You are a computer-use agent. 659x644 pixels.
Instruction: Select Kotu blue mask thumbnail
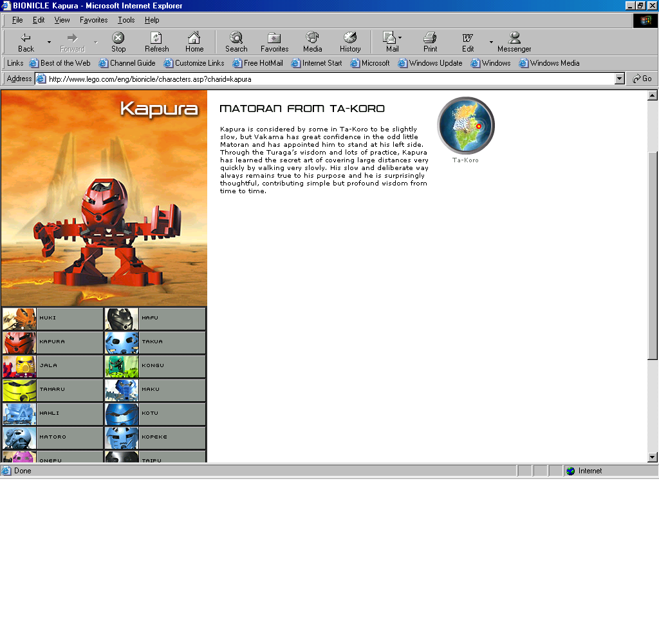click(x=122, y=414)
